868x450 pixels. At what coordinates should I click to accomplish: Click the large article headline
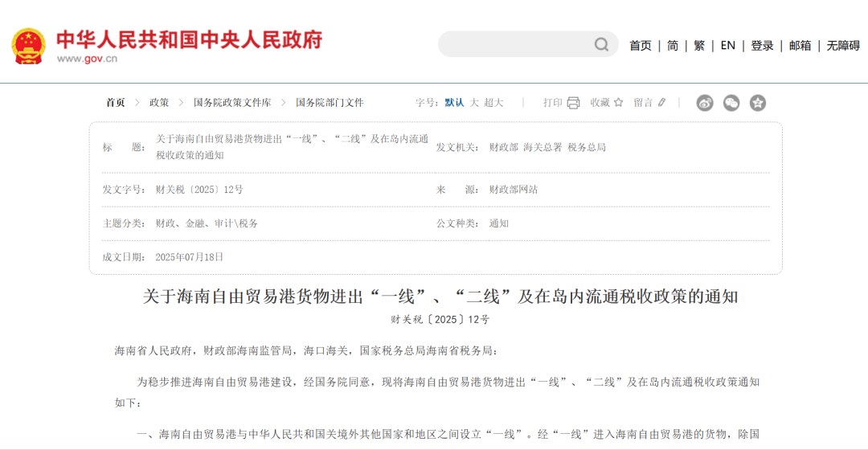(440, 297)
